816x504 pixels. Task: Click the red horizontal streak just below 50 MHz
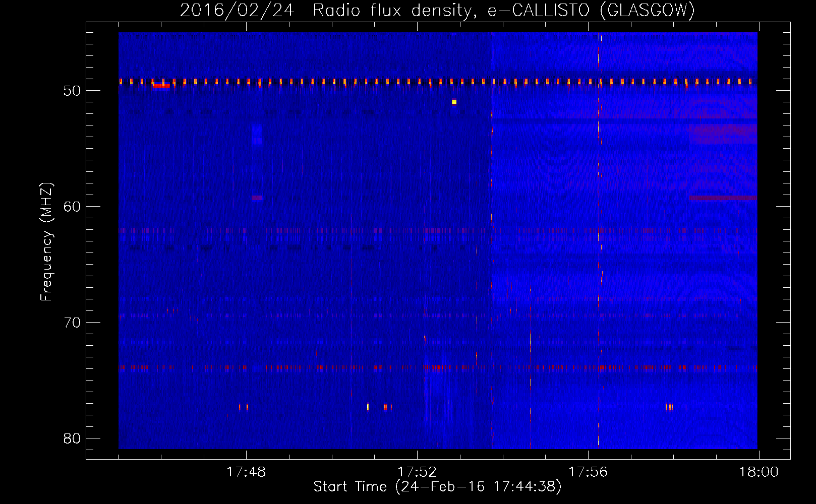(161, 86)
